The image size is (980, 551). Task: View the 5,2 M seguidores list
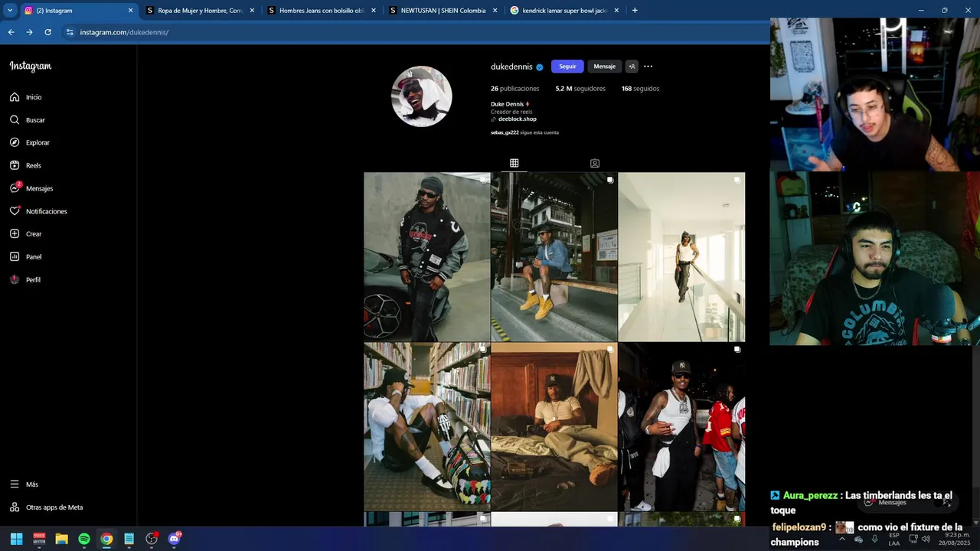click(x=580, y=89)
